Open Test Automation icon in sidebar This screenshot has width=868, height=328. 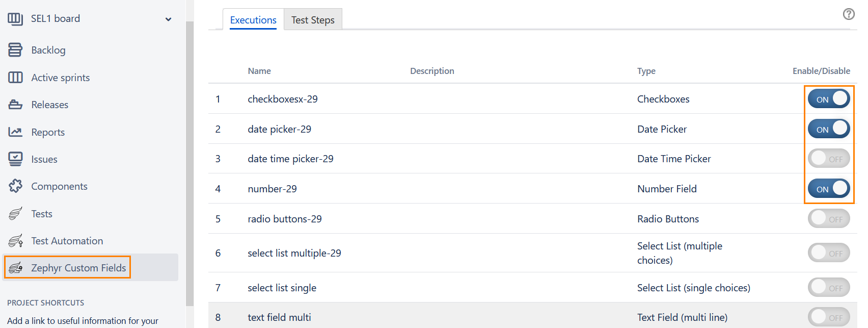click(x=15, y=241)
